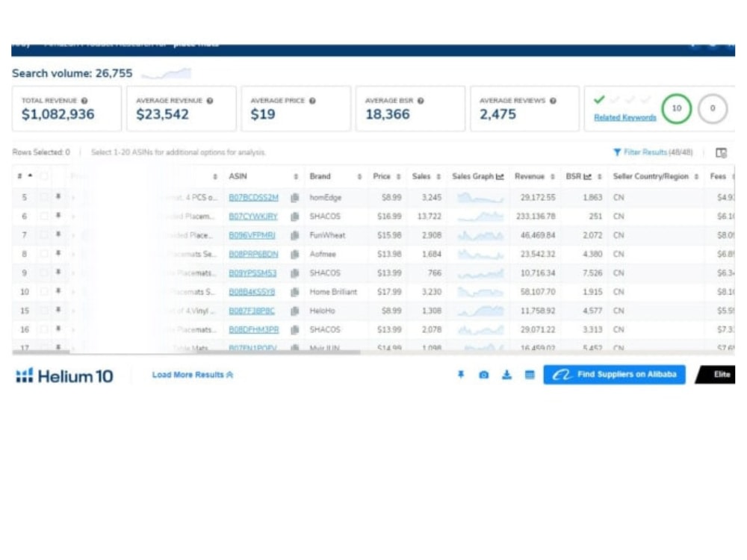Check the row 8 checkbox
747x560 pixels.
point(44,253)
